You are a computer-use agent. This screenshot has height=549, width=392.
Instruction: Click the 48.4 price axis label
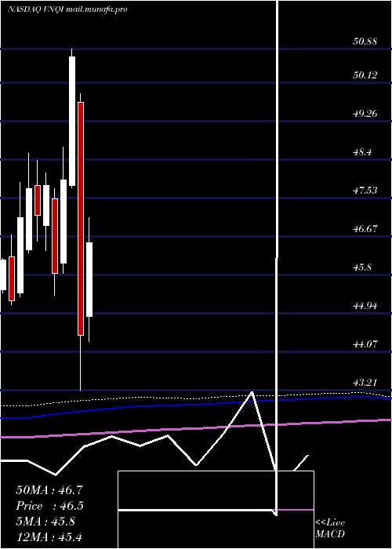pos(362,152)
